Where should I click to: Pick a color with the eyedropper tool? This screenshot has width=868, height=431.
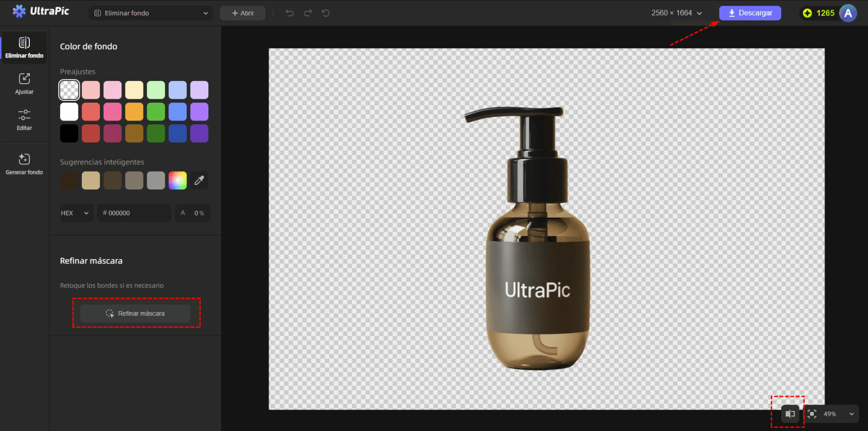[x=199, y=180]
